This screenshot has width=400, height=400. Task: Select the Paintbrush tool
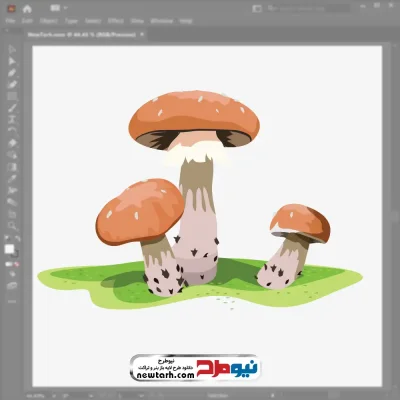[12, 108]
